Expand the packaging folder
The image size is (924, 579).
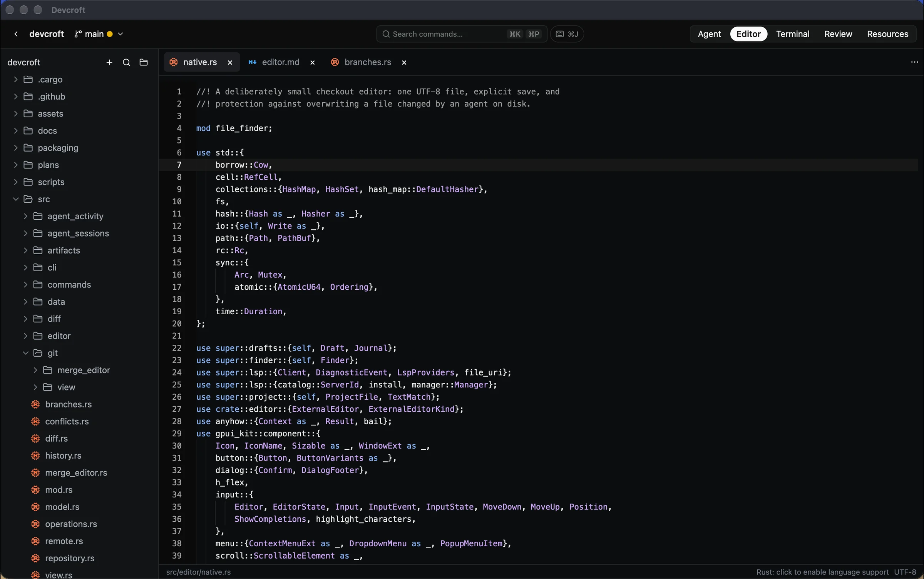pyautogui.click(x=16, y=148)
